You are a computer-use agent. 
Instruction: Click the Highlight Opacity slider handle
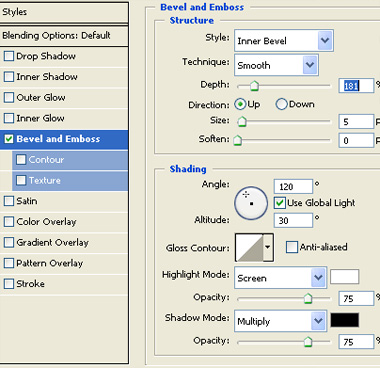308,298
